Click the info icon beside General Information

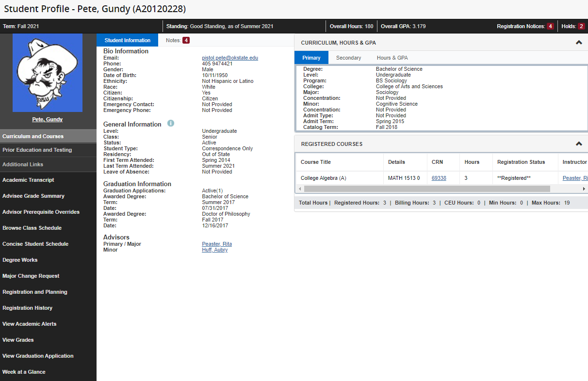pos(170,124)
